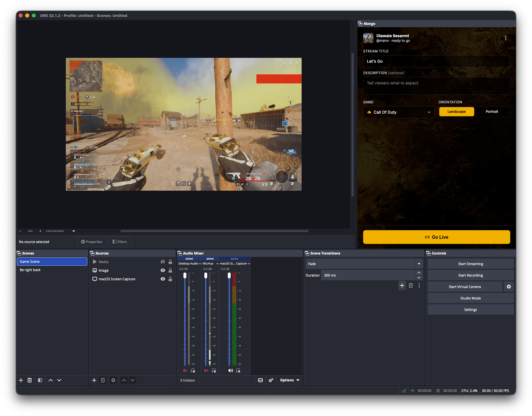Add a new scene with the plus icon

pyautogui.click(x=21, y=380)
